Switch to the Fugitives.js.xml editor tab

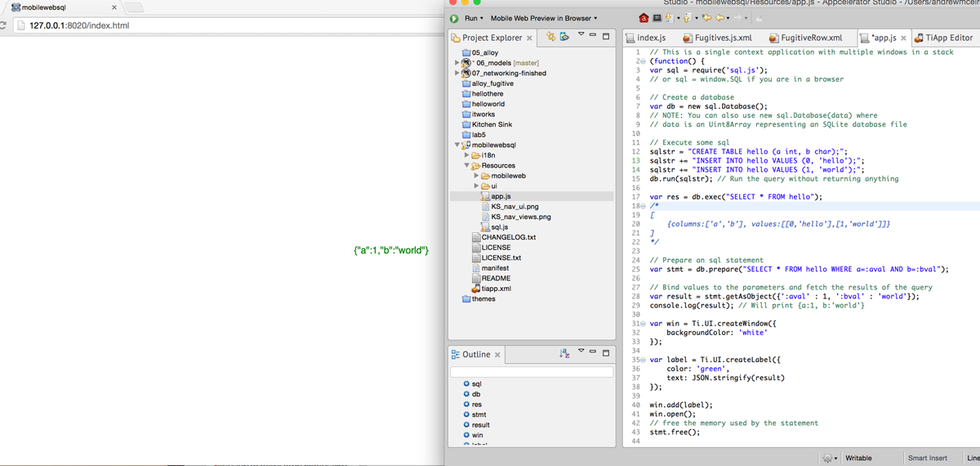click(x=717, y=38)
